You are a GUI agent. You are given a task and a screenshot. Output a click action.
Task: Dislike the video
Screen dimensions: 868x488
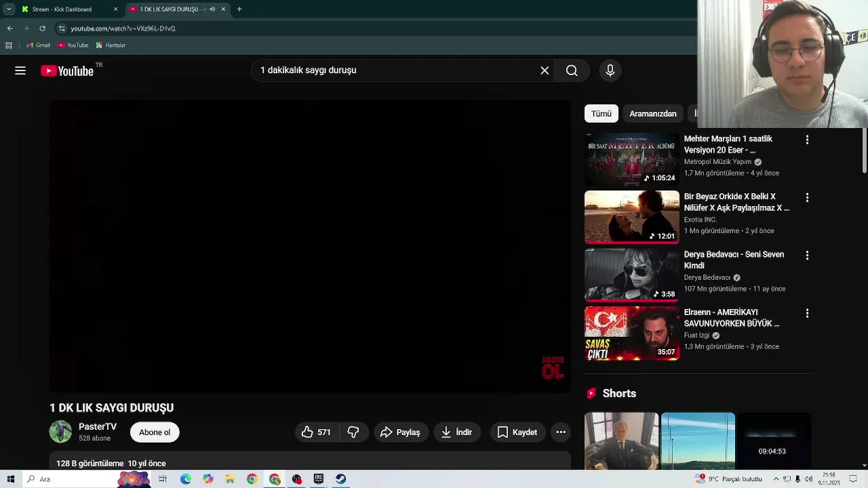click(353, 432)
